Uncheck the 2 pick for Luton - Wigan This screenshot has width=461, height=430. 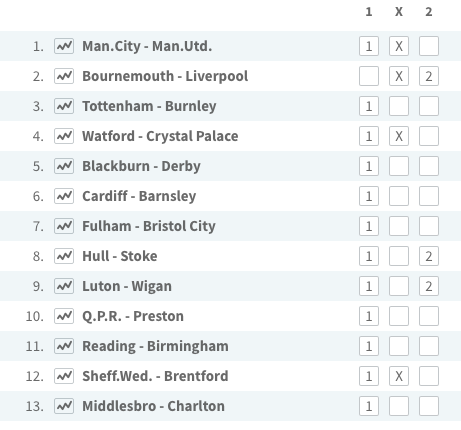(429, 286)
